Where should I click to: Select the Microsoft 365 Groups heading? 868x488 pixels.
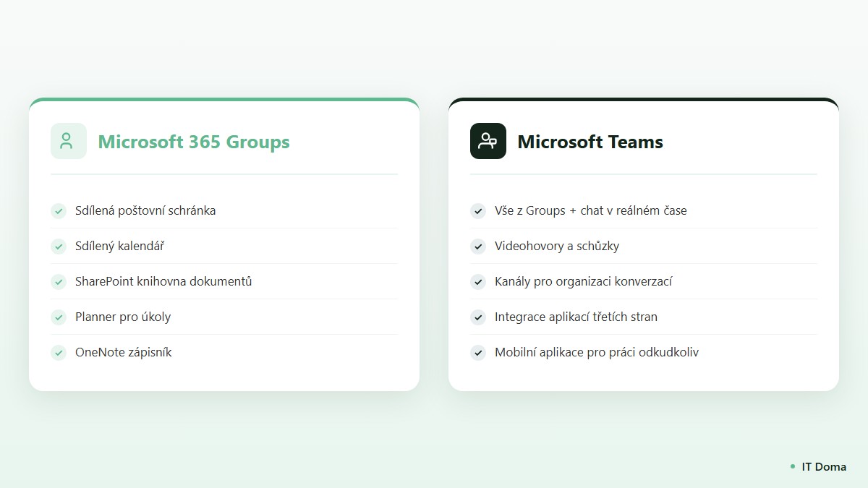coord(194,142)
